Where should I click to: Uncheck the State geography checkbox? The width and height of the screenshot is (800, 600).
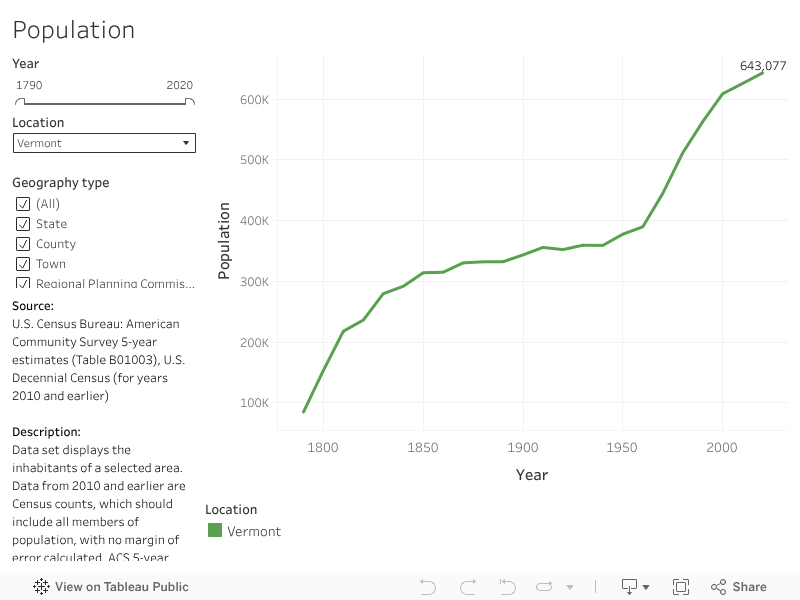[x=23, y=224]
